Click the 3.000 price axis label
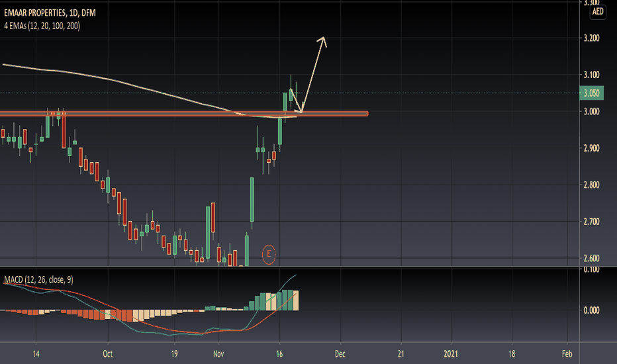 click(x=591, y=112)
